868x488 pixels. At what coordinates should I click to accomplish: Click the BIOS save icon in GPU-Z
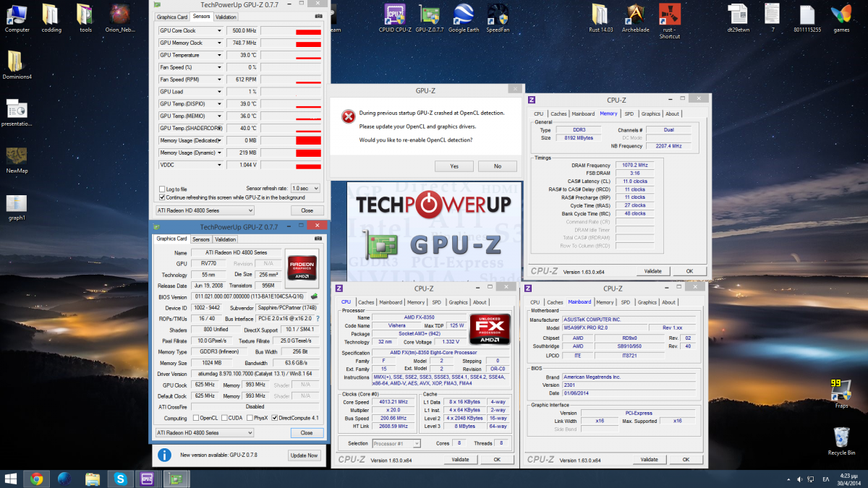(315, 296)
